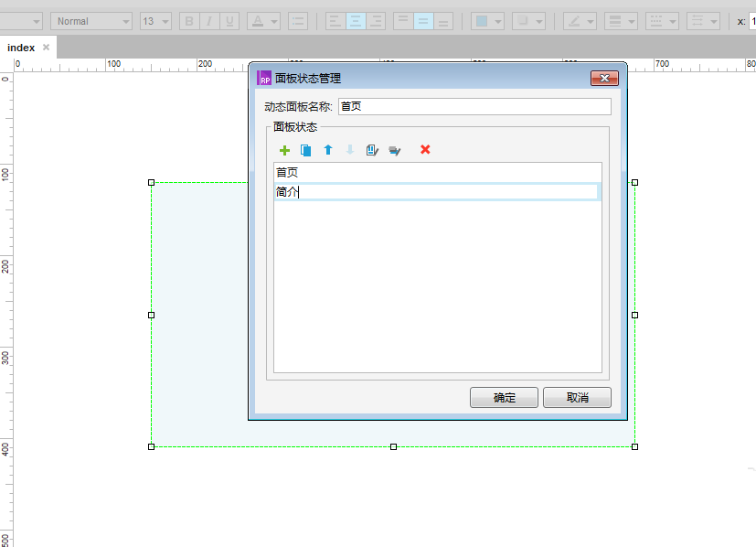
Task: Align text right
Action: pyautogui.click(x=376, y=21)
